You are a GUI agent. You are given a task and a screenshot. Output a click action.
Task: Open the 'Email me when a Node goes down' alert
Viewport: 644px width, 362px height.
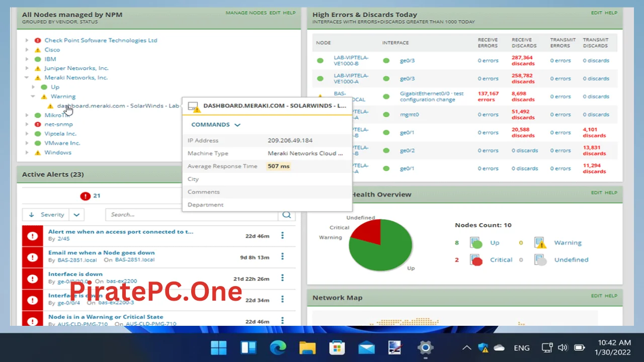102,253
